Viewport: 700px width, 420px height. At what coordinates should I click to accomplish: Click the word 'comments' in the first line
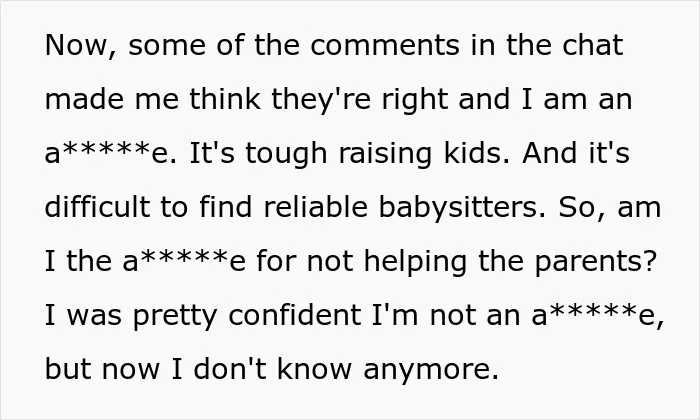pos(385,46)
